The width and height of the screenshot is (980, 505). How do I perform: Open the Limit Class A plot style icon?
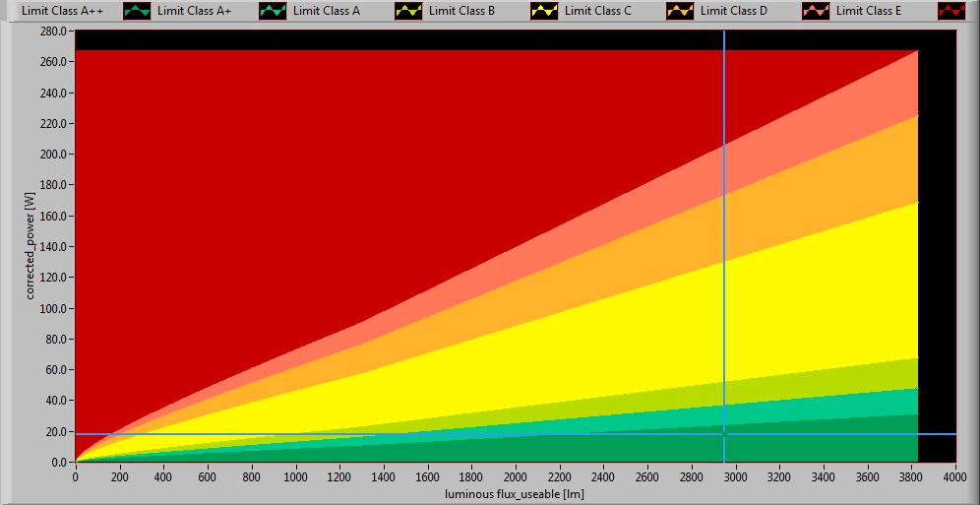coord(408,11)
